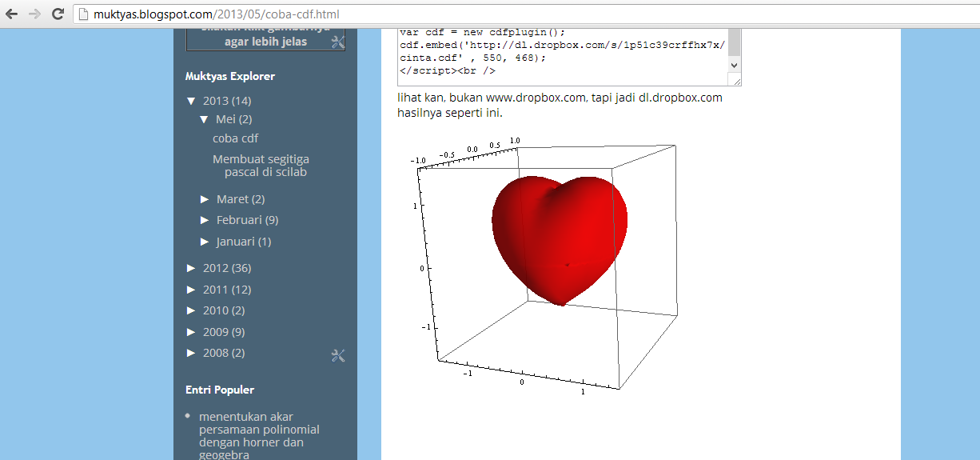This screenshot has height=460, width=980.
Task: Open the 2010 archive link
Action: pyautogui.click(x=216, y=310)
